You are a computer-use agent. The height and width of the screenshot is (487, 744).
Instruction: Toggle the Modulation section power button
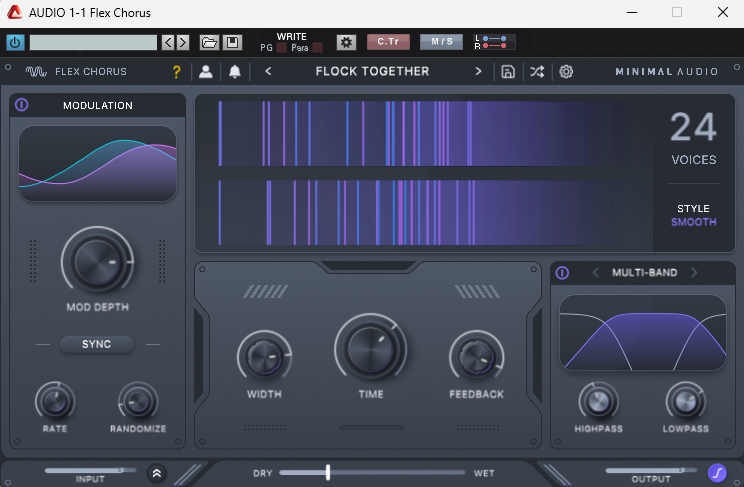[x=22, y=105]
